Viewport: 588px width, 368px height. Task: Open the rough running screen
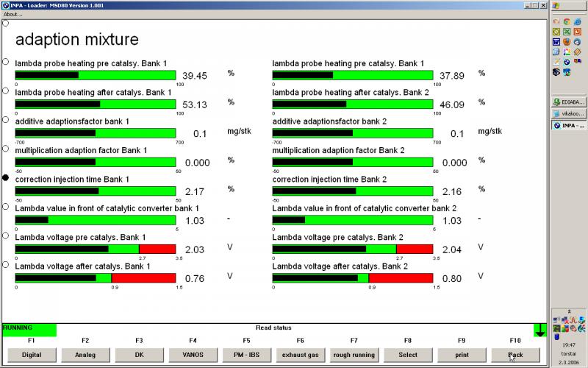(354, 355)
